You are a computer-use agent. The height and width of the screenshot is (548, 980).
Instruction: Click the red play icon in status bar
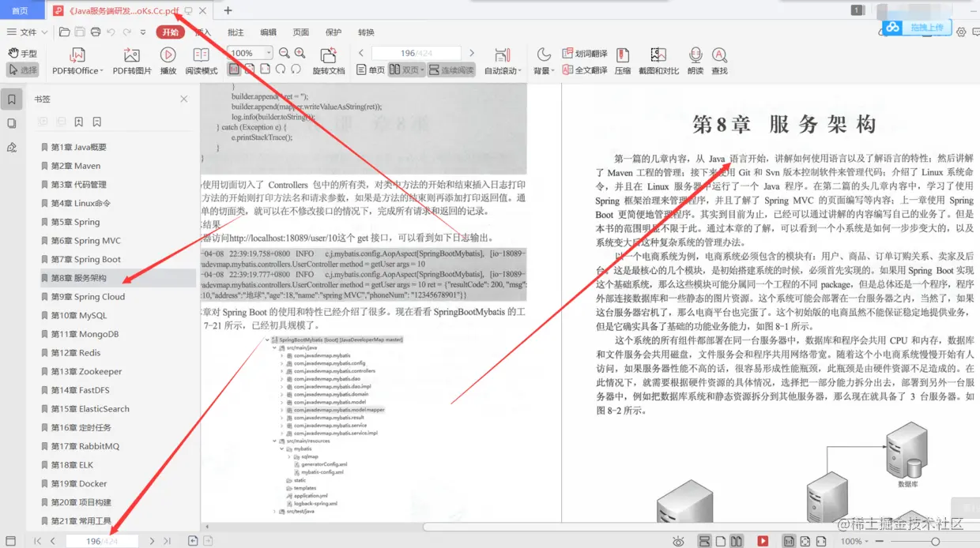[763, 541]
